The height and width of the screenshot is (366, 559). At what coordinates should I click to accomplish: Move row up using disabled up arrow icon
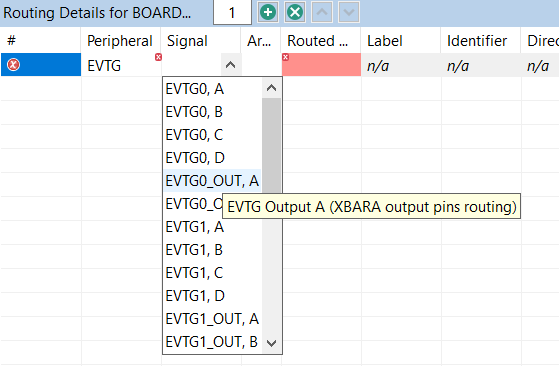(x=322, y=12)
